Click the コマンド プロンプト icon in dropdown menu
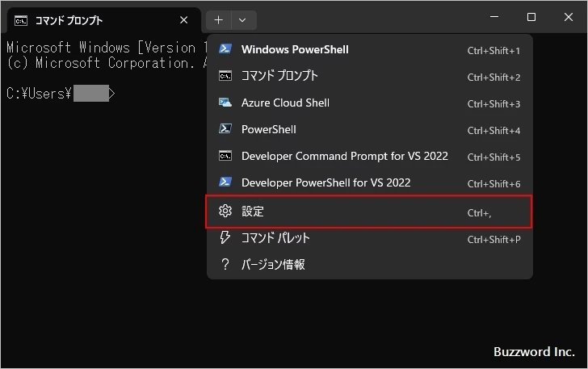Screen dimensions: 588x369 (x=225, y=76)
